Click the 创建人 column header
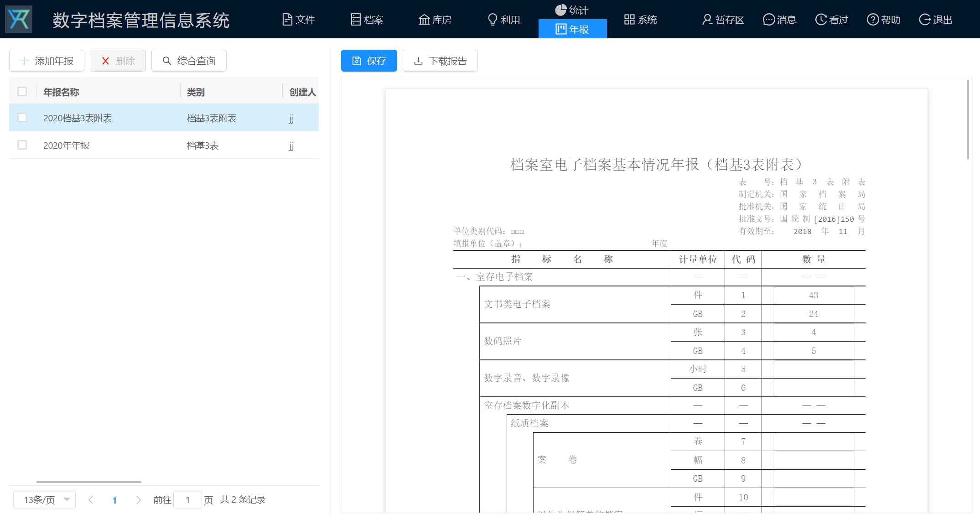 click(302, 92)
